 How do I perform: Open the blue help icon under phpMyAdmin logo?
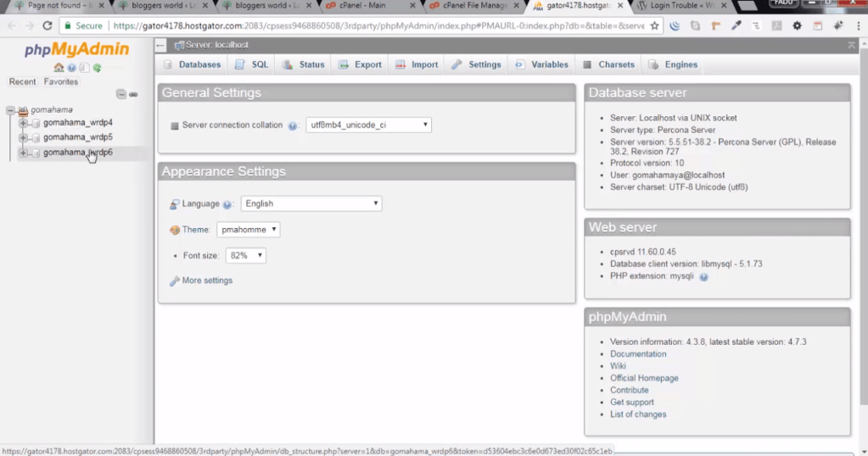pos(71,68)
